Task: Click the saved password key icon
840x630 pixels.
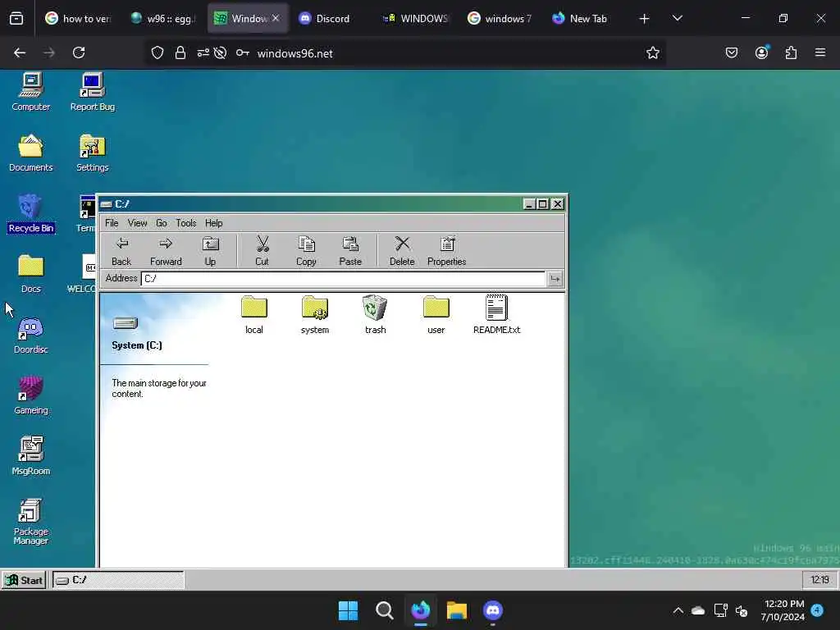Action: [243, 52]
